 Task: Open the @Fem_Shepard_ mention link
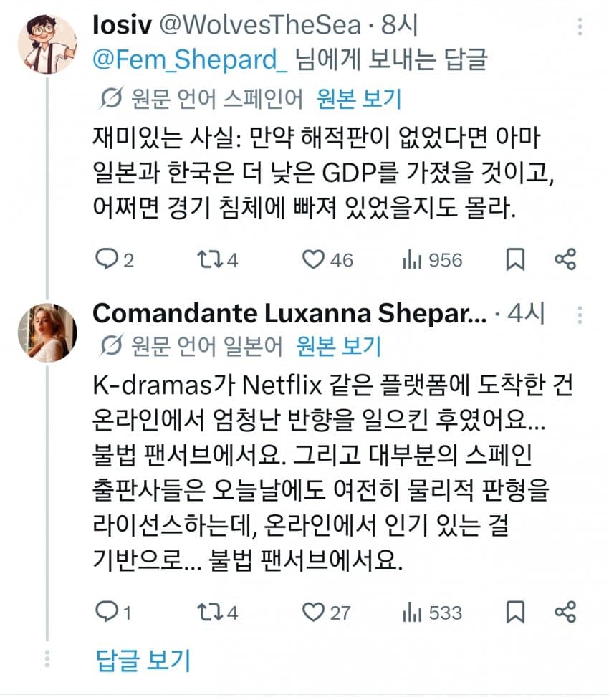pyautogui.click(x=191, y=61)
